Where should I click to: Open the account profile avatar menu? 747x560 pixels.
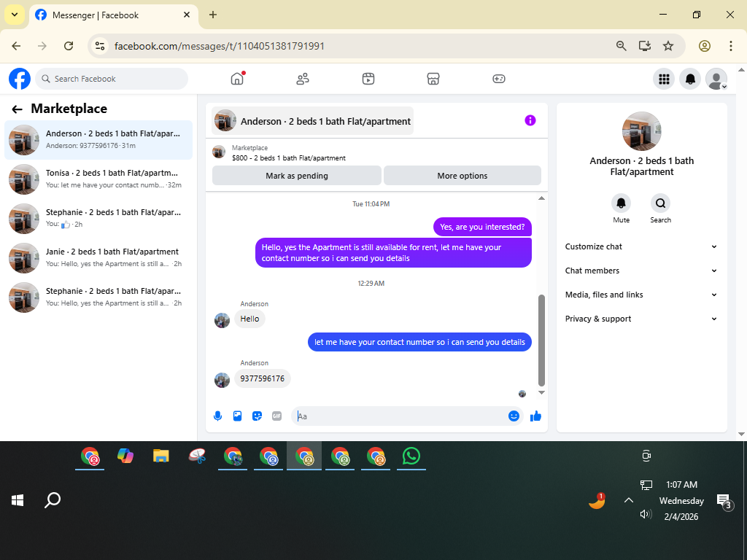(x=716, y=79)
